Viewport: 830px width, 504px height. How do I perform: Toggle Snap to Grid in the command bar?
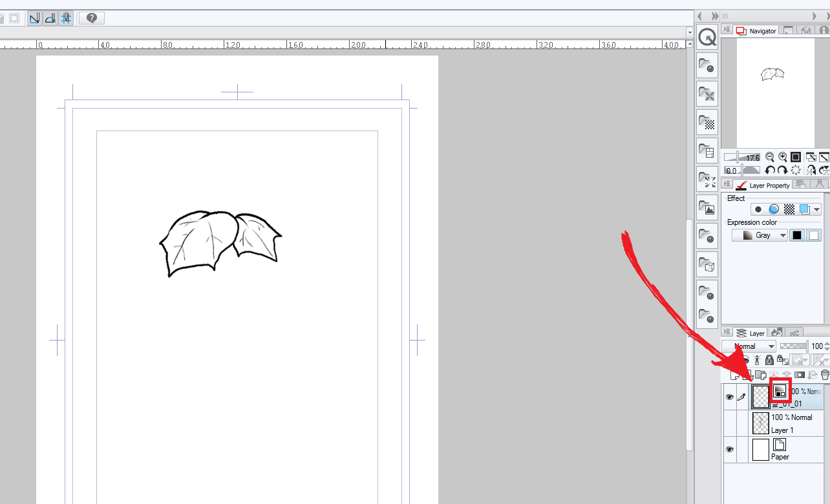point(66,18)
